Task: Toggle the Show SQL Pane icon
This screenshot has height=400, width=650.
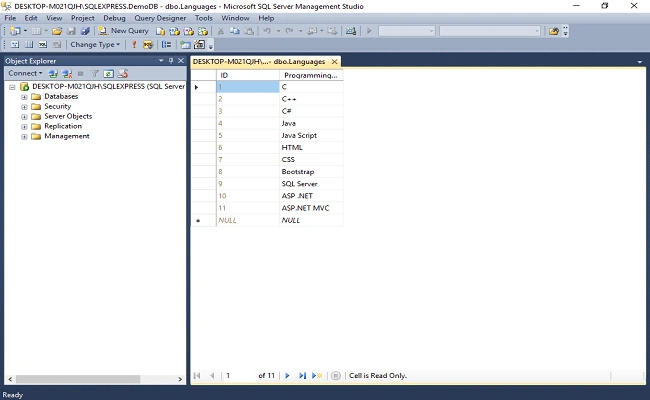Action: [x=43, y=44]
